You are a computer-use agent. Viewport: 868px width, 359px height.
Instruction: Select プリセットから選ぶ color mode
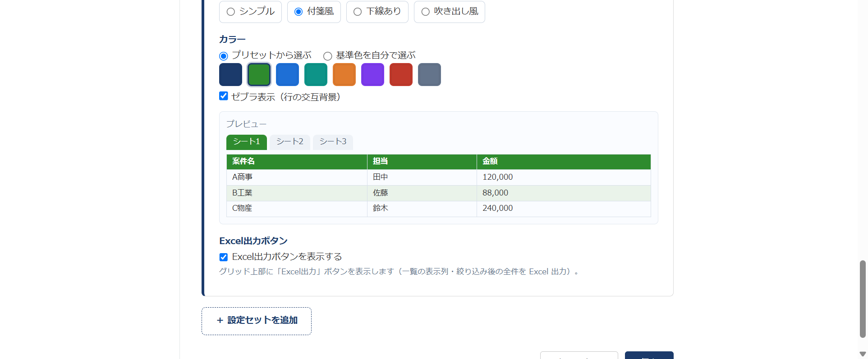pyautogui.click(x=224, y=56)
